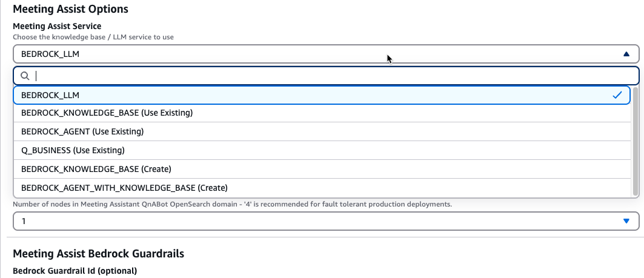Click the OpenSearch domain nodes description text
The height and width of the screenshot is (278, 644).
233,204
